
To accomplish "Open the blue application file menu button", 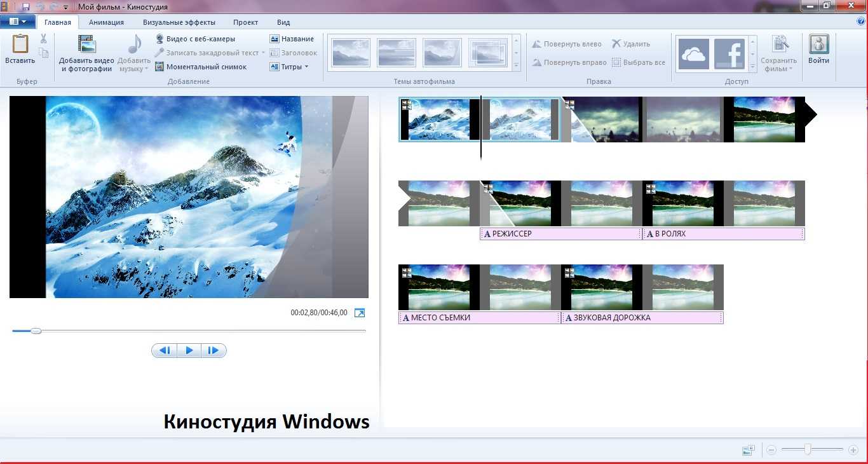I will tap(18, 22).
